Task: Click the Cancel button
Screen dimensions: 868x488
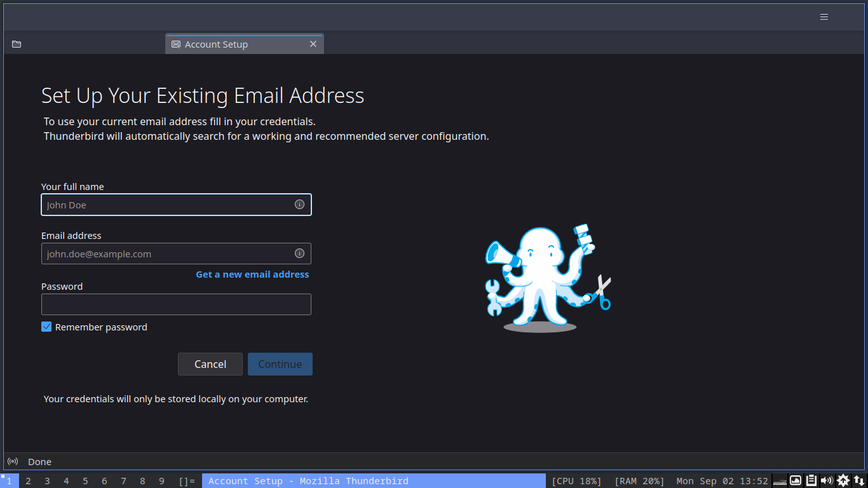Action: [x=210, y=364]
